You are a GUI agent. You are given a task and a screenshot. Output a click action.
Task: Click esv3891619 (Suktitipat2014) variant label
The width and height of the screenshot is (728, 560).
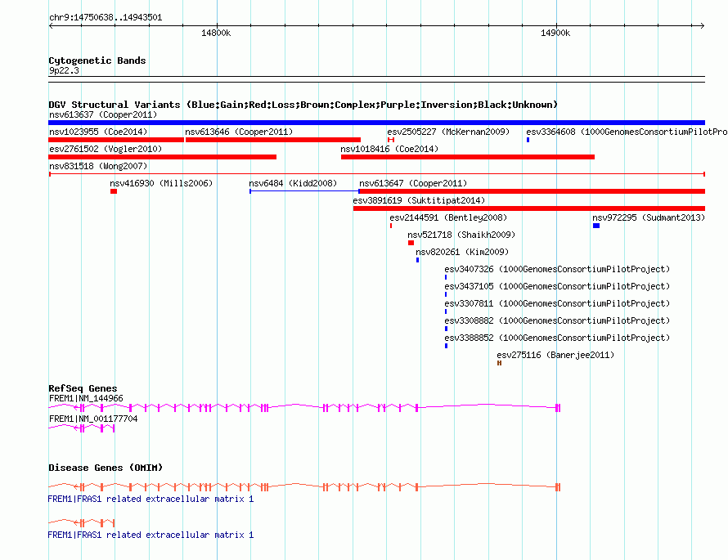tap(419, 200)
